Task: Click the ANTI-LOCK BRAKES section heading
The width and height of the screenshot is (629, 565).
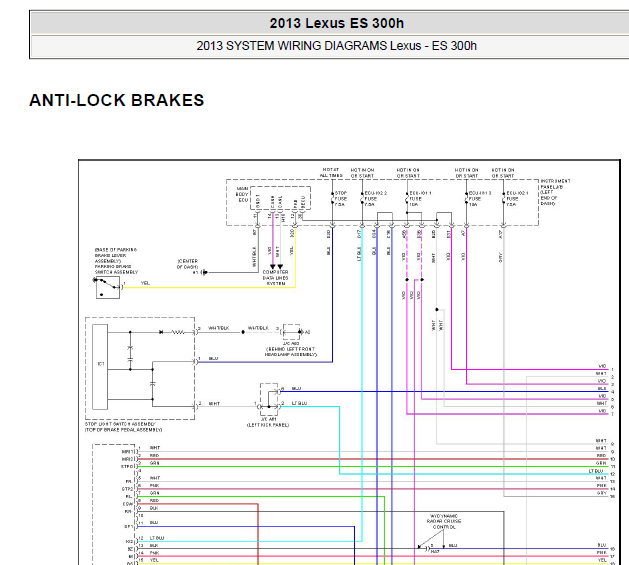Action: (x=117, y=100)
